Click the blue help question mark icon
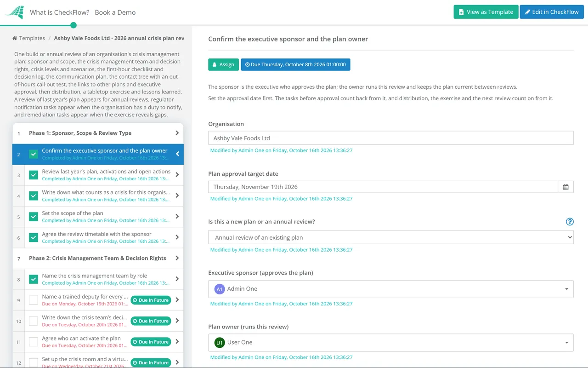This screenshot has width=588, height=368. (570, 222)
